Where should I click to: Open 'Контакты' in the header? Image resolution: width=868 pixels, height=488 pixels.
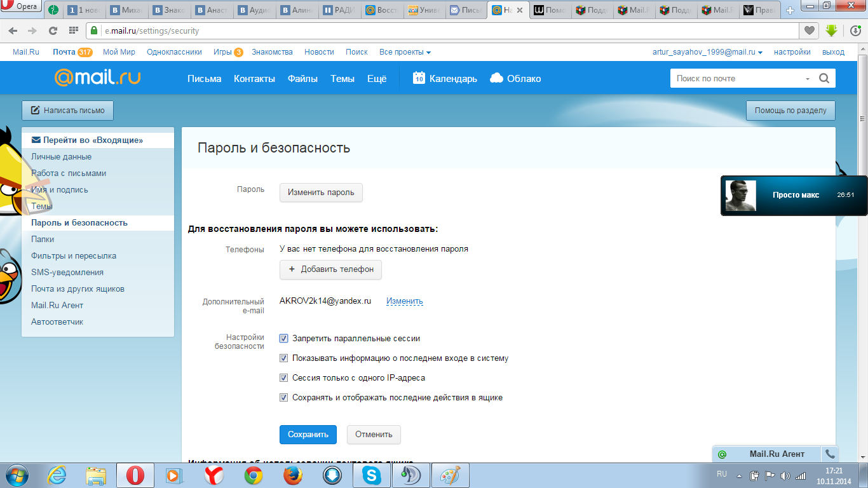(x=254, y=79)
